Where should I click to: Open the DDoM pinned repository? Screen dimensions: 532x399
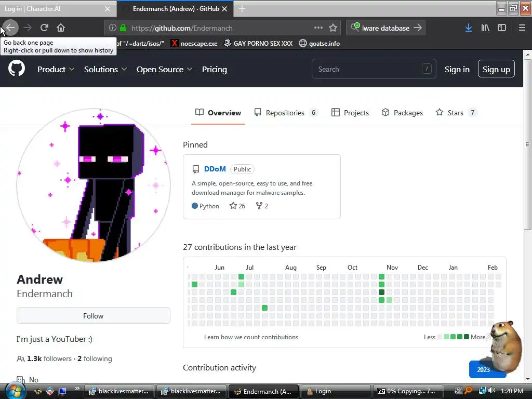point(215,169)
